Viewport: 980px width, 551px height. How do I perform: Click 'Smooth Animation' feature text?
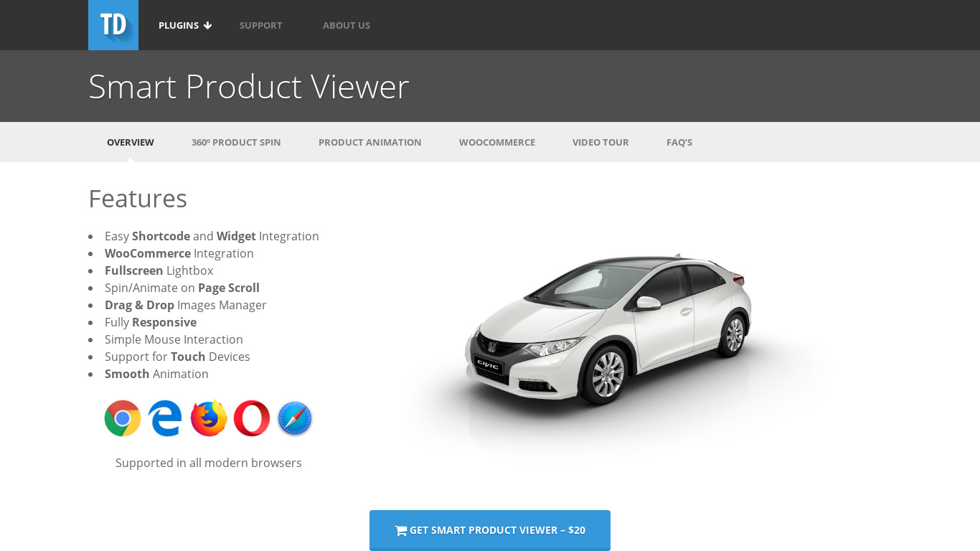point(156,374)
